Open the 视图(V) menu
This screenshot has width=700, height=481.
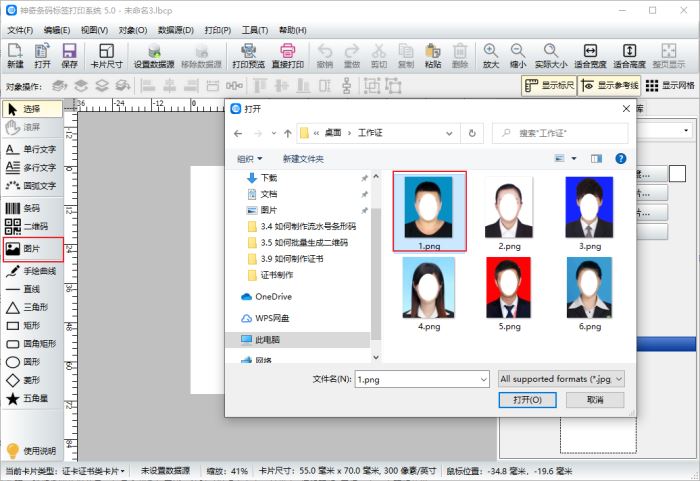(x=94, y=30)
